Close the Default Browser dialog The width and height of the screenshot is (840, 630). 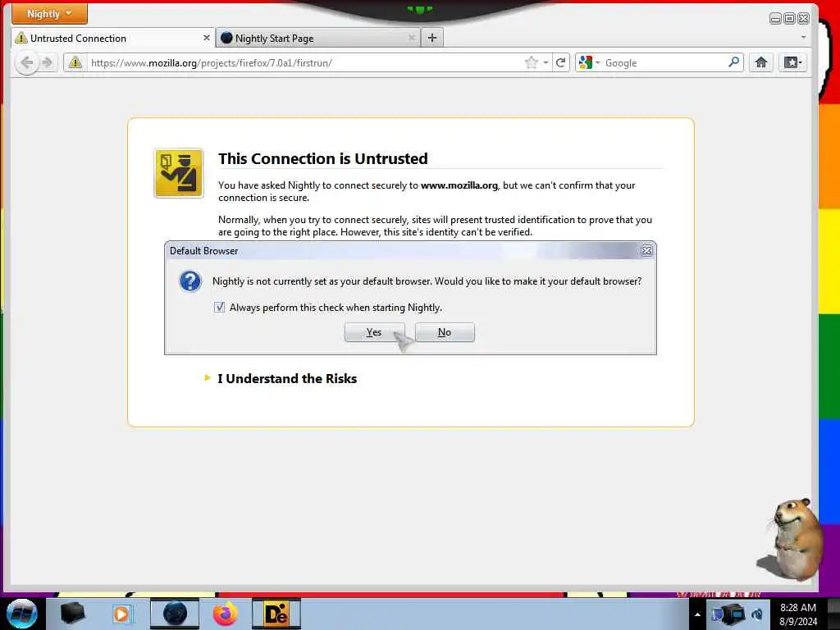(x=646, y=251)
